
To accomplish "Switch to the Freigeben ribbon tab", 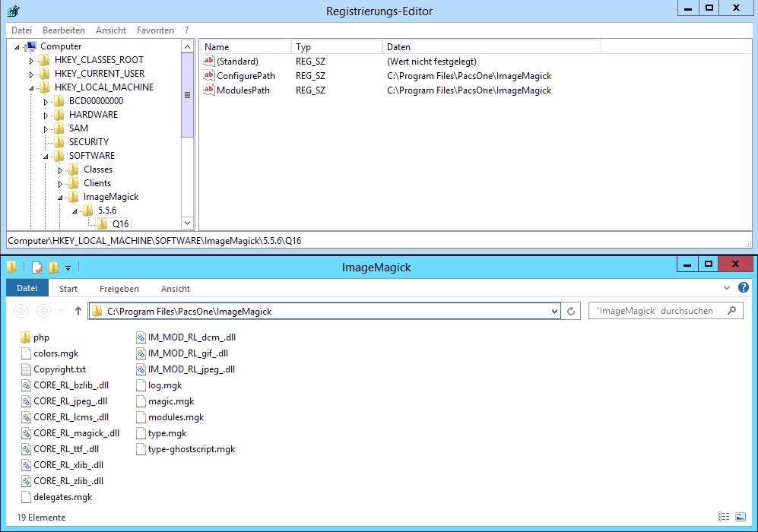I will tap(119, 289).
